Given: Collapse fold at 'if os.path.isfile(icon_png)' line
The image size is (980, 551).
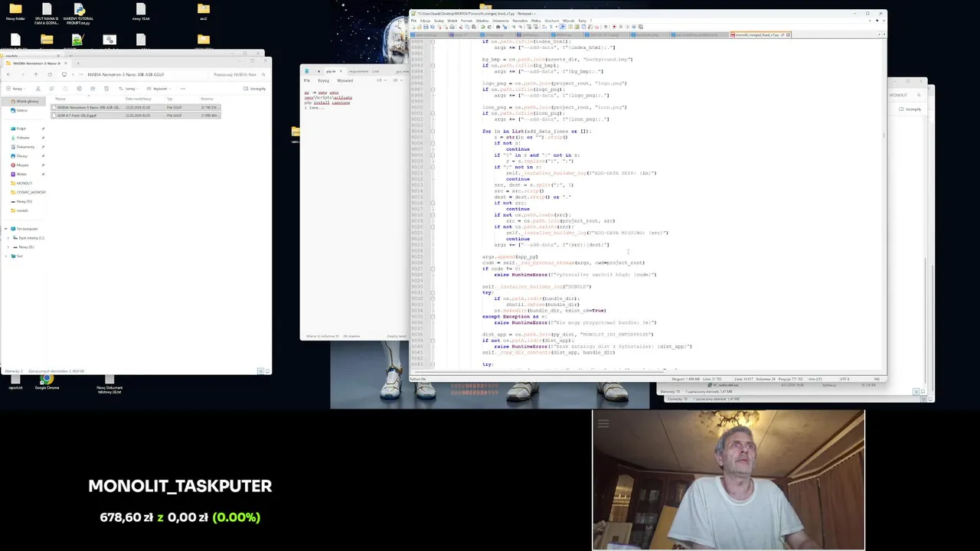Looking at the screenshot, I should (x=433, y=113).
